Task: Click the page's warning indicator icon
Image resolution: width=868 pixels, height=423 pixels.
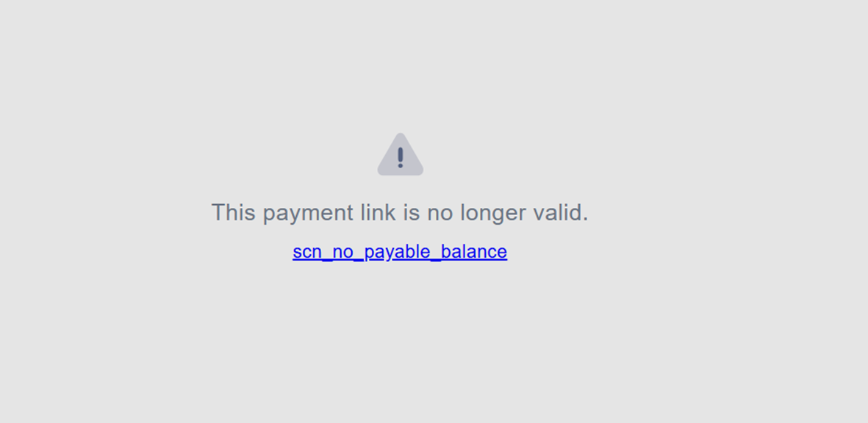Action: coord(401,154)
